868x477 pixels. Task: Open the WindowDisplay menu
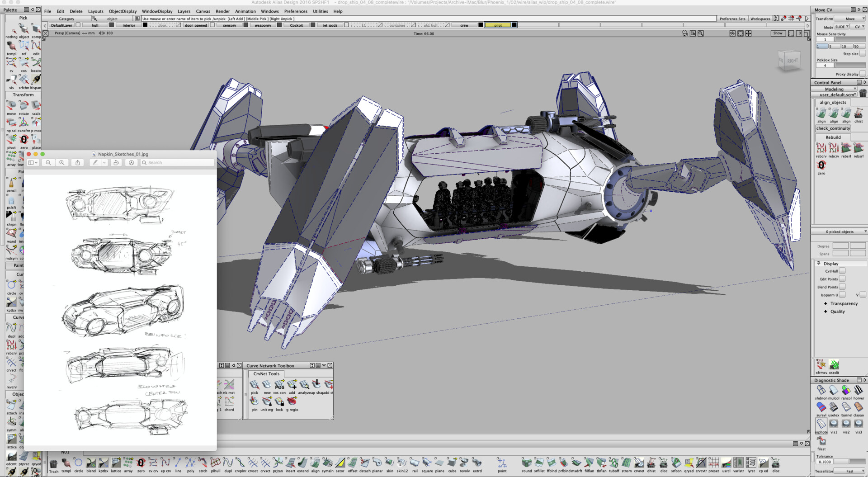(x=157, y=11)
